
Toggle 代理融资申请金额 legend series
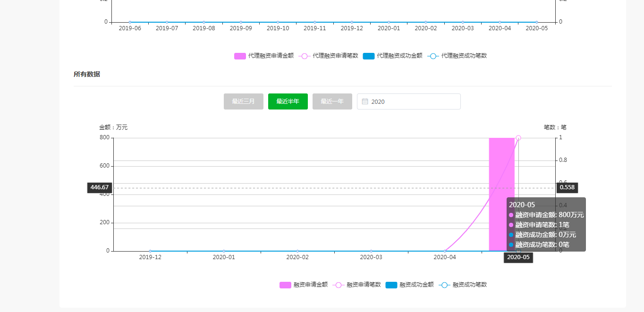coord(264,56)
